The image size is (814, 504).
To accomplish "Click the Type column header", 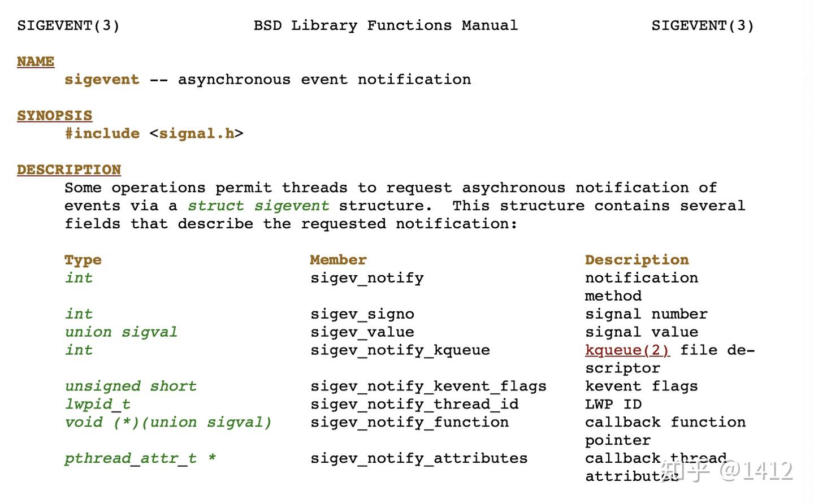I will click(x=83, y=260).
